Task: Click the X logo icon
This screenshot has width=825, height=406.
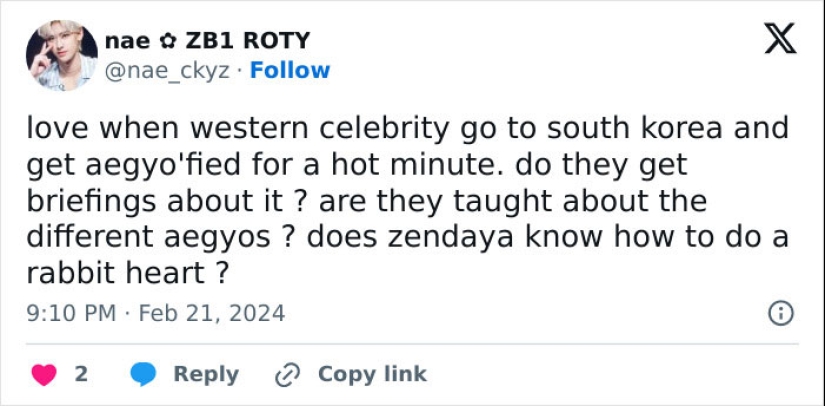Action: (780, 39)
